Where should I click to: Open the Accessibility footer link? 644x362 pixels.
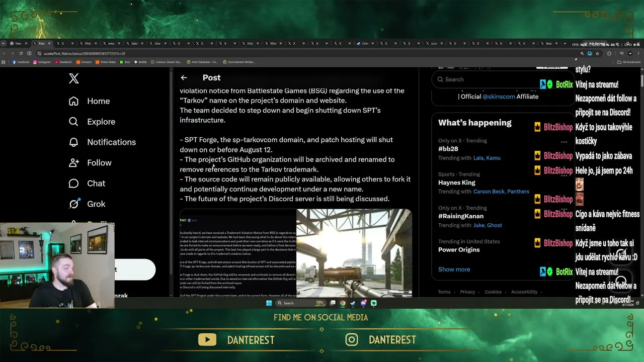click(x=524, y=292)
